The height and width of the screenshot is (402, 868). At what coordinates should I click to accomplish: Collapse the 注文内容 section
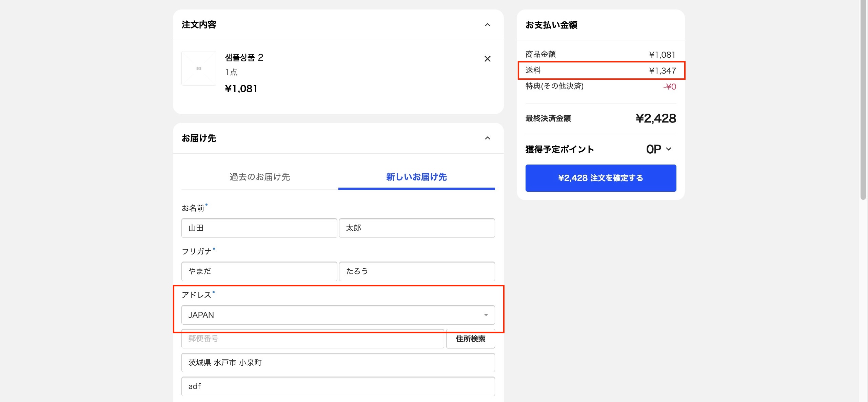[487, 25]
